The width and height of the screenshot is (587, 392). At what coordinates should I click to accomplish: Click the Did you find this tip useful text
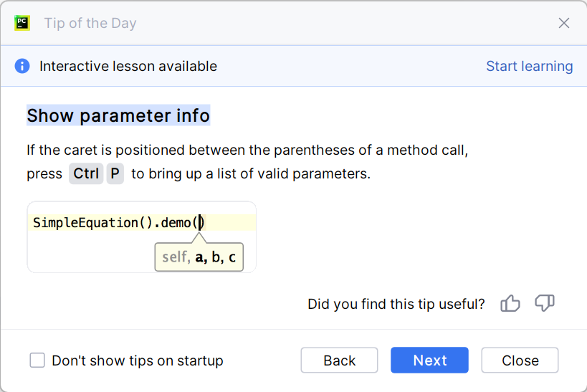coord(396,304)
